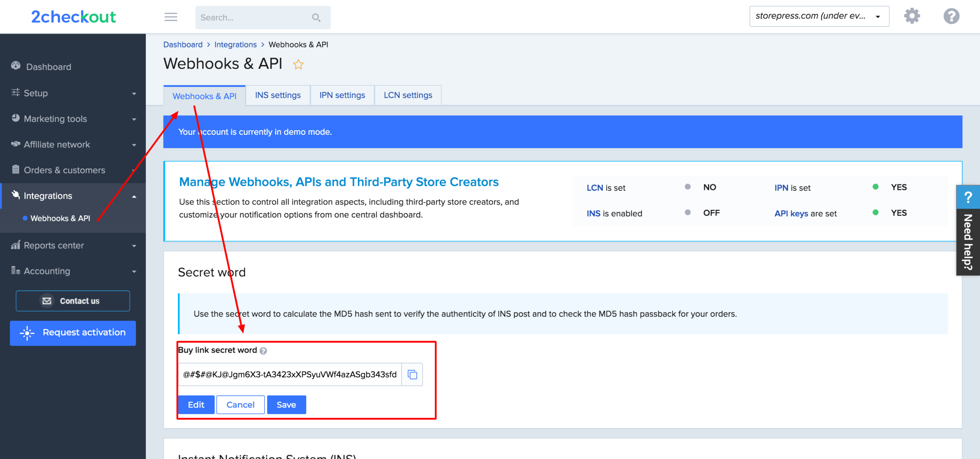Follow the Integrations breadcrumb link
Screen dimensions: 980x459
[235, 44]
